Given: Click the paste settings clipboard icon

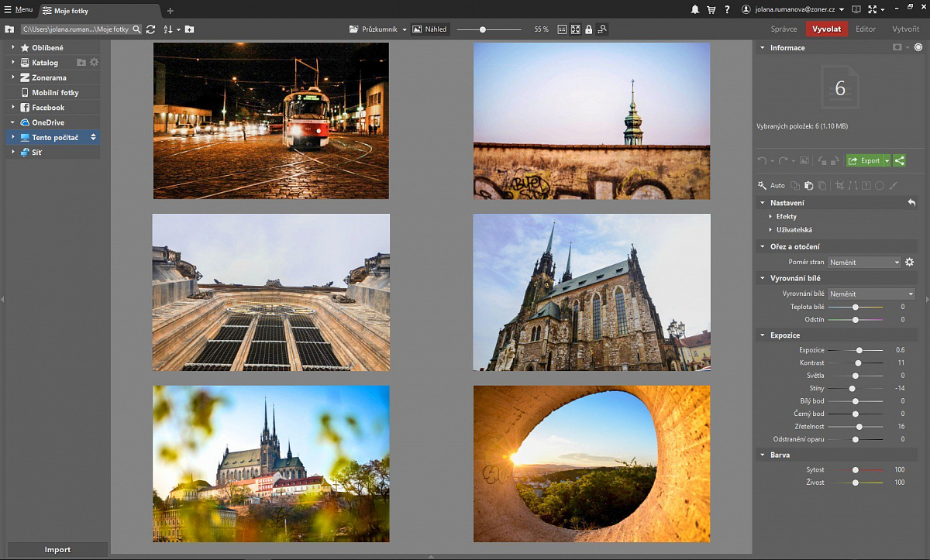Looking at the screenshot, I should (808, 184).
